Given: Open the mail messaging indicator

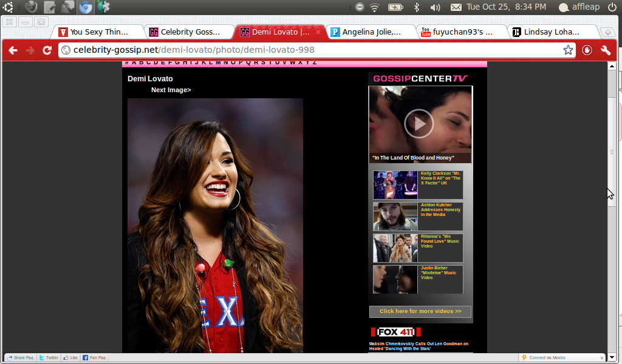Looking at the screenshot, I should click(456, 7).
